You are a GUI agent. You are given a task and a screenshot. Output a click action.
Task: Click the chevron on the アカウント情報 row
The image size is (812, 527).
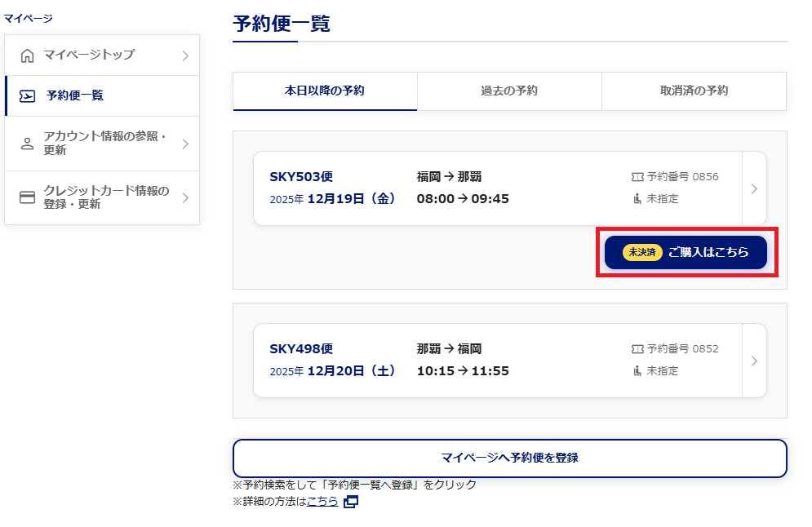[185, 144]
